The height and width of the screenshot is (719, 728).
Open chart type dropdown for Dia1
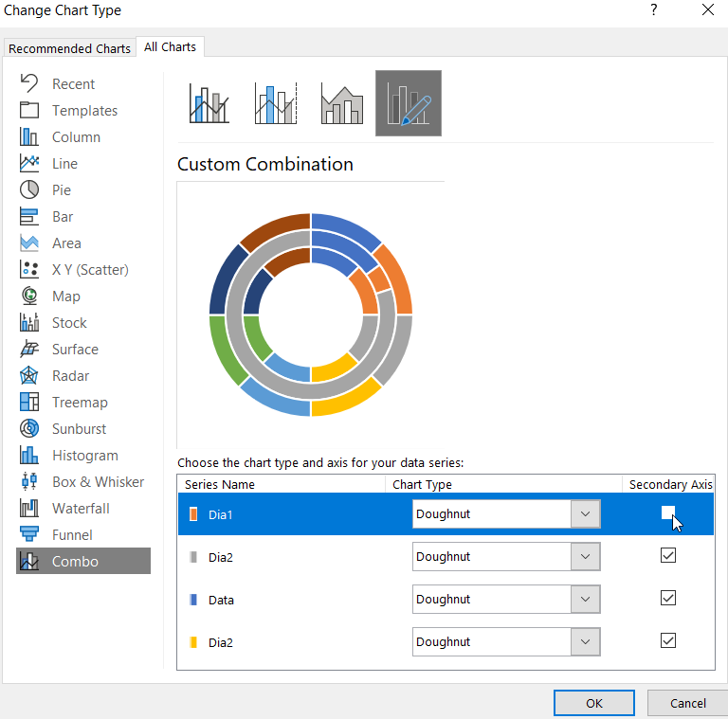[x=585, y=514]
